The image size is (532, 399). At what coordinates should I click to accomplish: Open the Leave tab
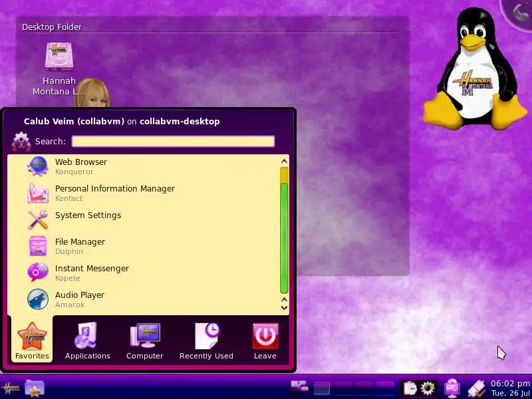click(x=265, y=340)
